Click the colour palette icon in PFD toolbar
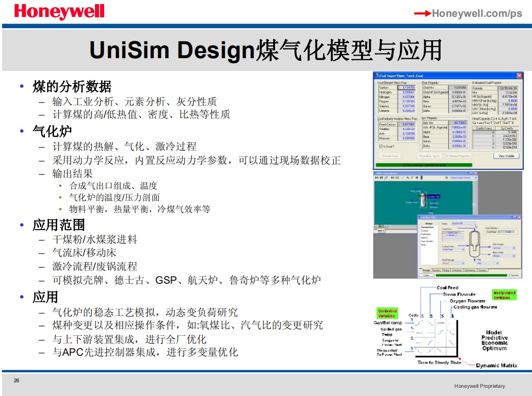This screenshot has width=532, height=396. click(447, 178)
